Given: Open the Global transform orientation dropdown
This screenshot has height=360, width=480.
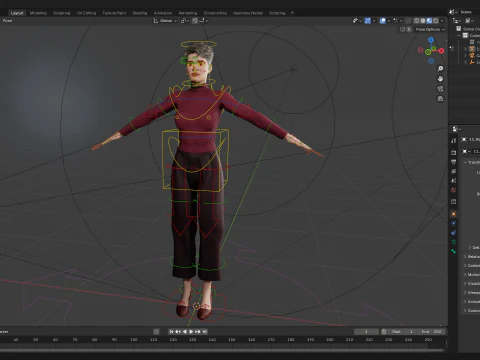Looking at the screenshot, I should (165, 21).
